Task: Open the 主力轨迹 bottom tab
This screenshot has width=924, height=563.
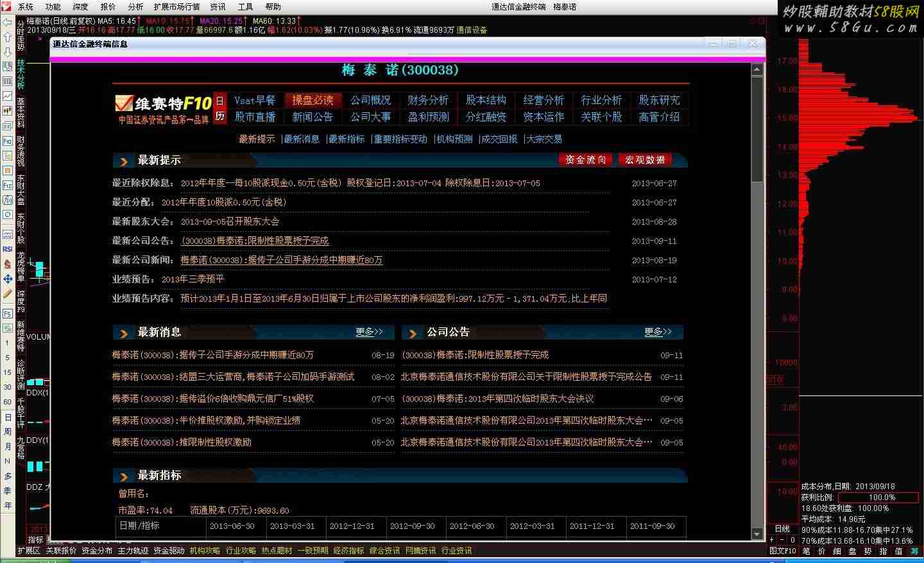Action: pyautogui.click(x=133, y=551)
